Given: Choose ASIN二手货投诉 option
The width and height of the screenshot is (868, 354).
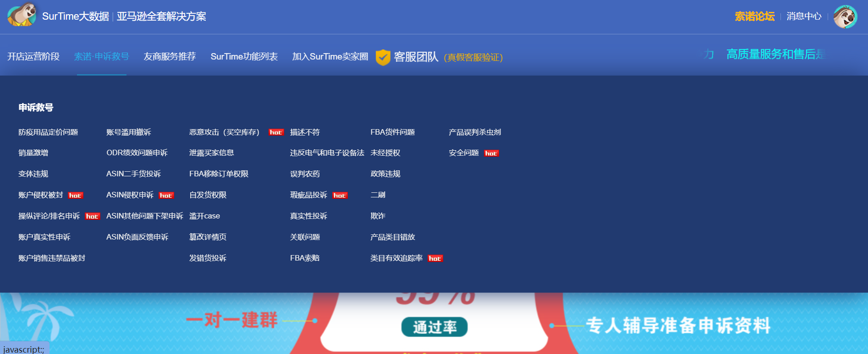Looking at the screenshot, I should [134, 174].
